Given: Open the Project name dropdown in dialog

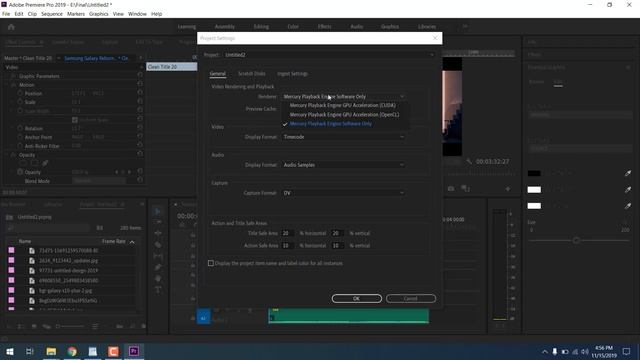Looking at the screenshot, I should (x=329, y=55).
